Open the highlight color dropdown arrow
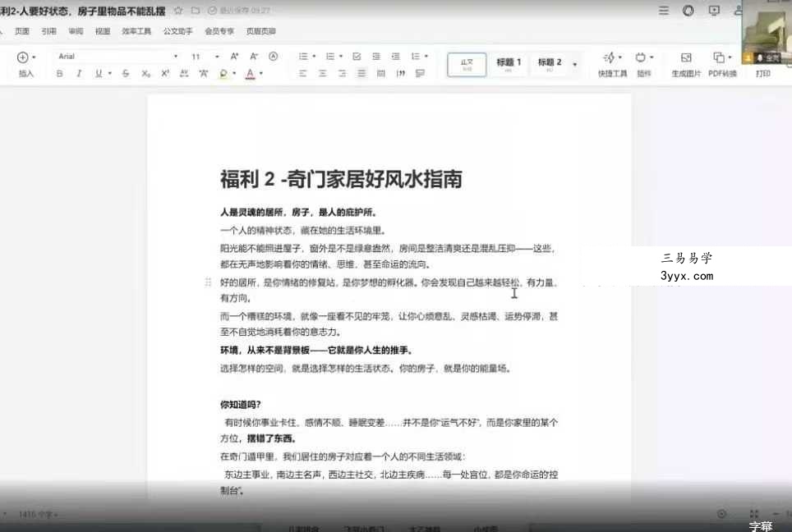792x532 pixels. point(234,74)
